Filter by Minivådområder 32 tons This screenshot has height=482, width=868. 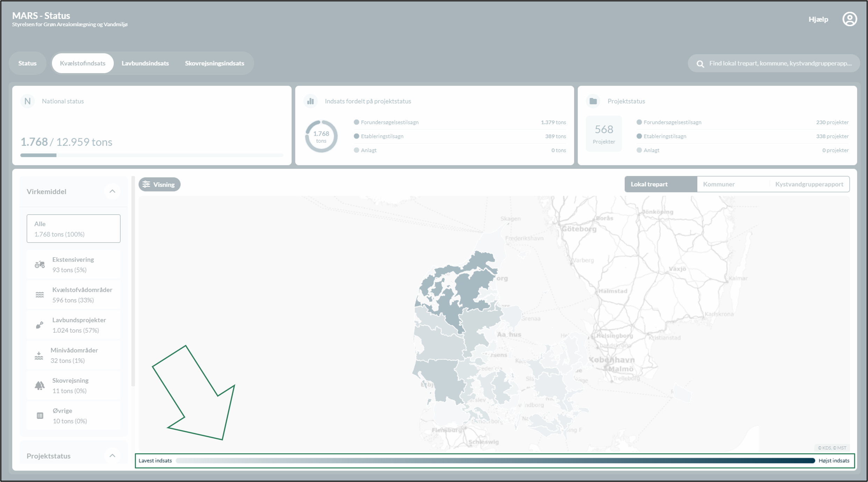point(73,355)
